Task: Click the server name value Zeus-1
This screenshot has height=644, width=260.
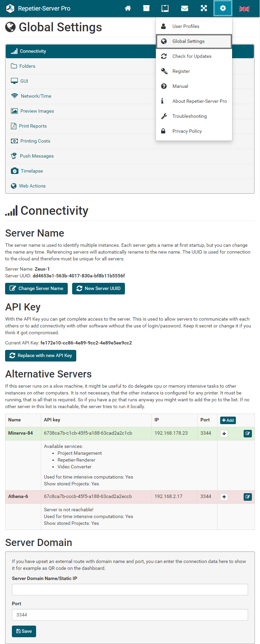Action: pos(42,269)
